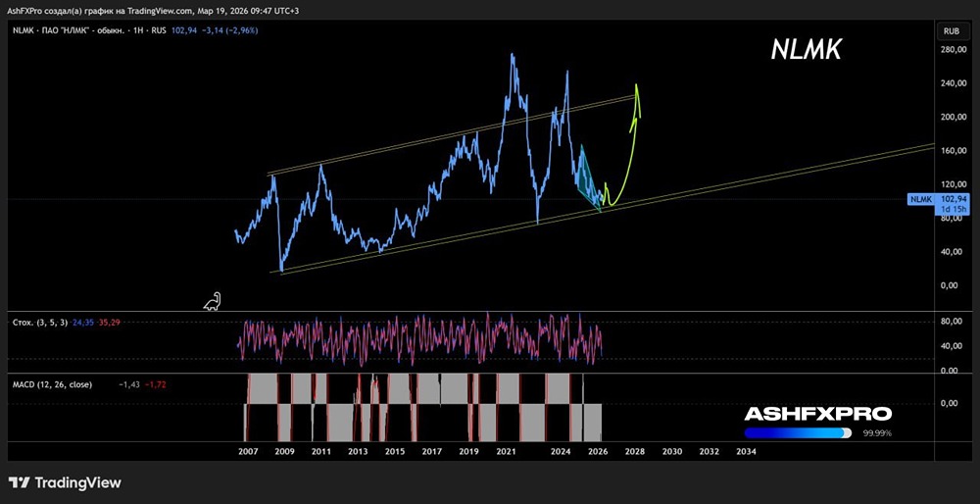Click the 2021 label on time axis
This screenshot has height=504, width=980.
(x=506, y=452)
